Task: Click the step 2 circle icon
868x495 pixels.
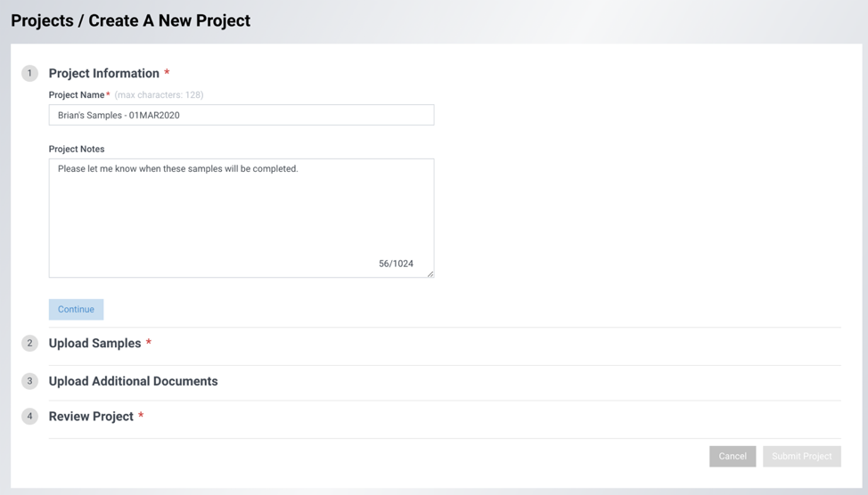Action: point(30,343)
